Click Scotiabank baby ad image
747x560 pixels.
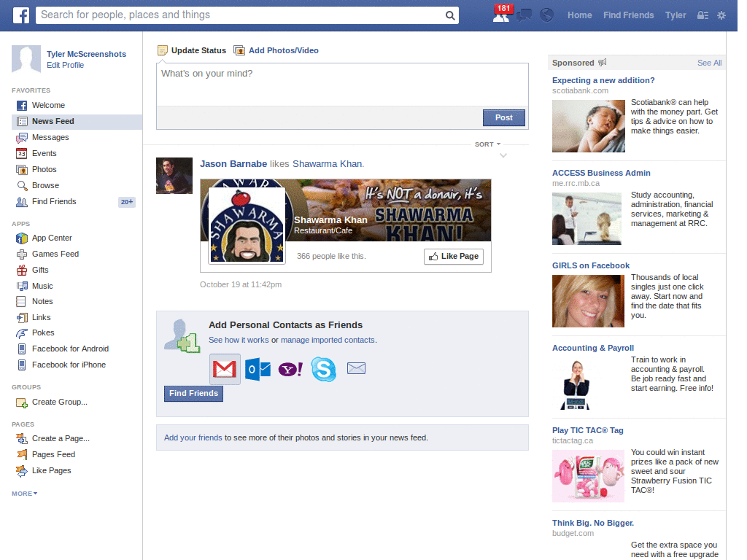coord(589,126)
